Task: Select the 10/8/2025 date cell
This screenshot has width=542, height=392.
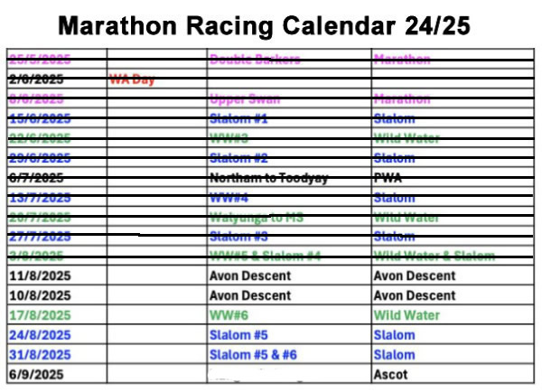Action: click(x=40, y=296)
